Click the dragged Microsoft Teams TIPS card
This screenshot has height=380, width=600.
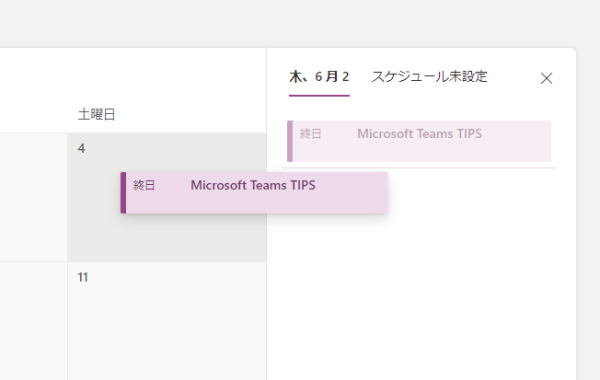coord(254,193)
